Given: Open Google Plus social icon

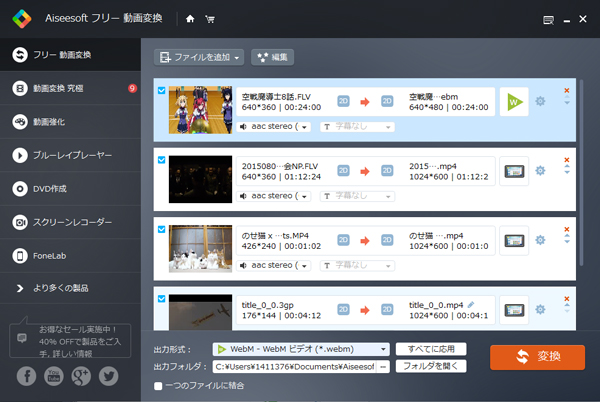Looking at the screenshot, I should pyautogui.click(x=81, y=376).
